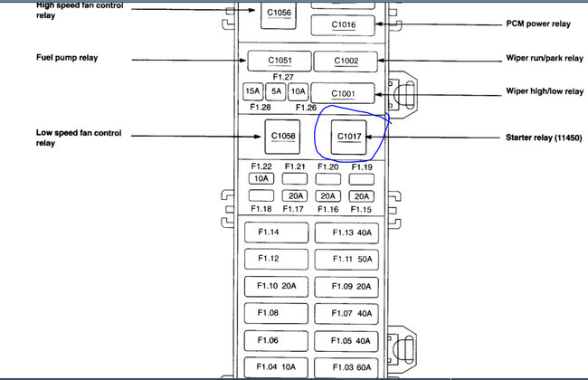Click the Starter relay (11450) label
588x380 pixels.
tap(544, 138)
